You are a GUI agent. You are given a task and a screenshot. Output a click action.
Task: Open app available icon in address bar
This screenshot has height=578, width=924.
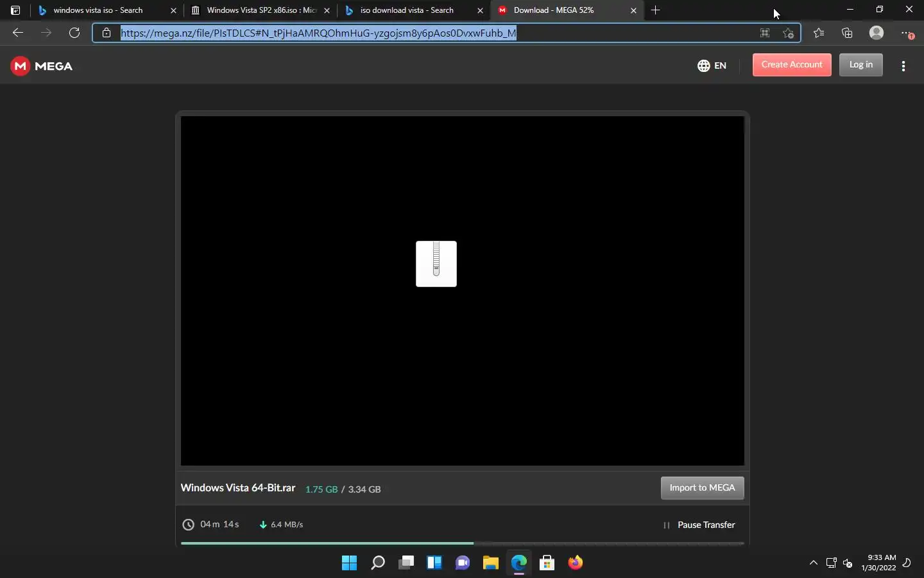coord(765,33)
